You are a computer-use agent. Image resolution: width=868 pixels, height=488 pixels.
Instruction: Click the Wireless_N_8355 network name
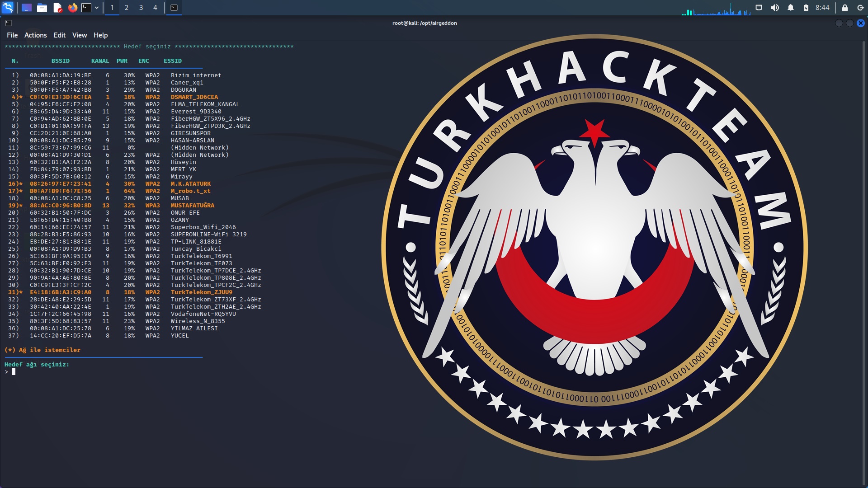pyautogui.click(x=198, y=321)
